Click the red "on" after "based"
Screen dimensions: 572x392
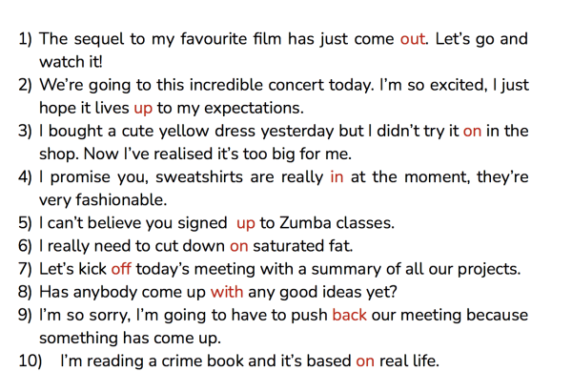click(365, 361)
